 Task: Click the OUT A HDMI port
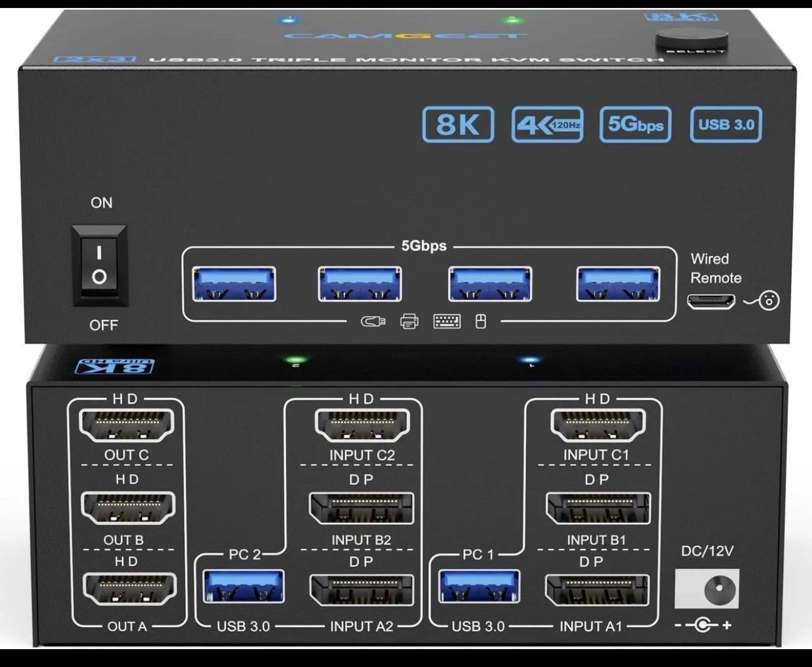coord(129,590)
